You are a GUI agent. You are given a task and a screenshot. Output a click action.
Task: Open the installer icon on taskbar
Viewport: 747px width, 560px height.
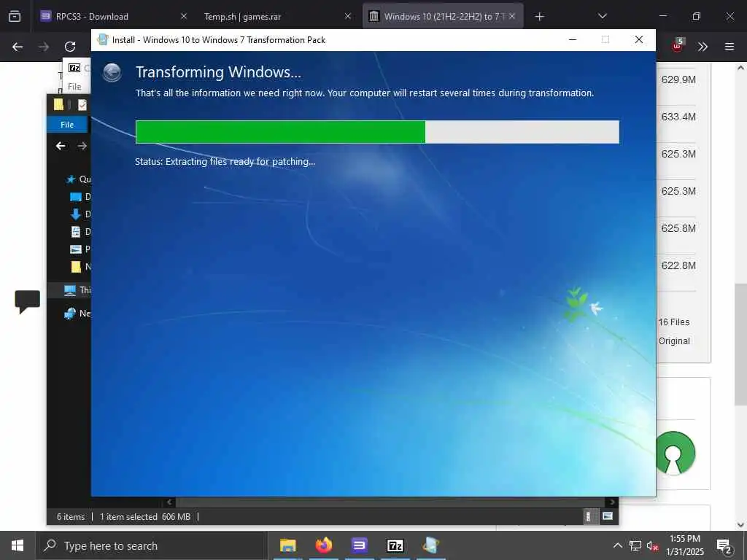430,545
